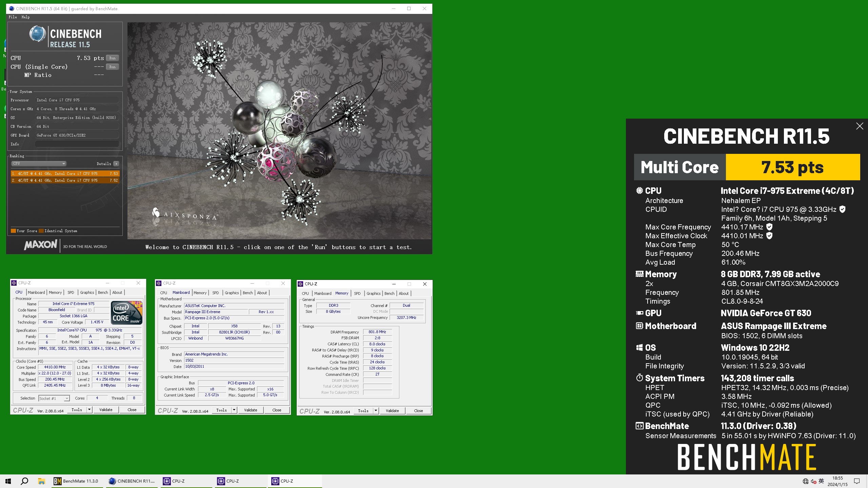Open Ranking Details arrow button

(116, 164)
